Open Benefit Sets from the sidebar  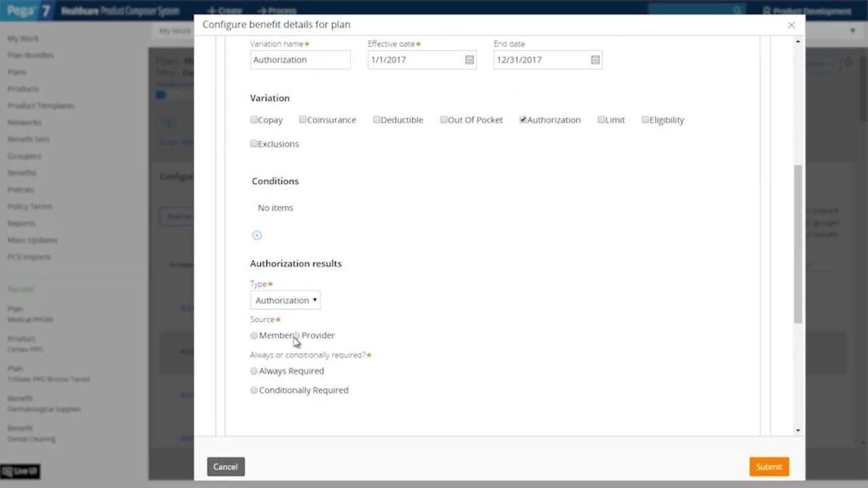pos(29,139)
